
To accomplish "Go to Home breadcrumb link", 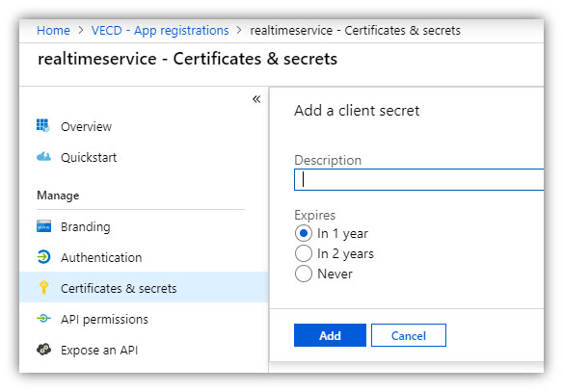I will click(x=53, y=31).
